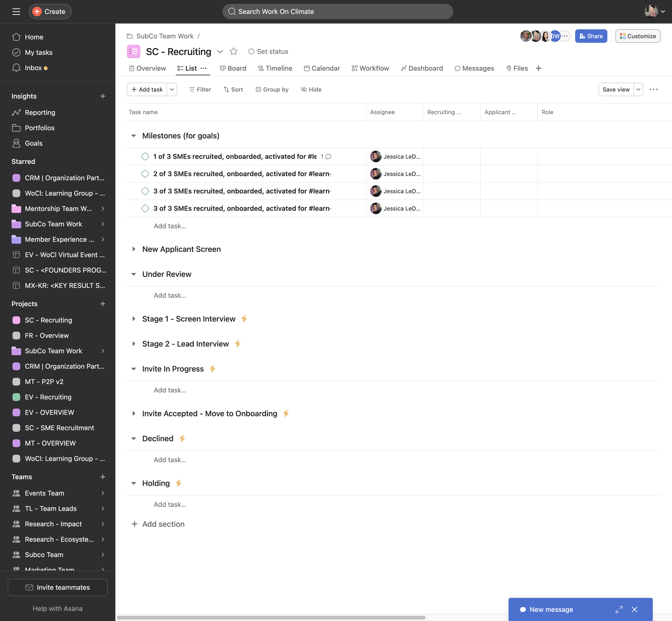
Task: Add a new tab with plus icon
Action: pos(539,68)
